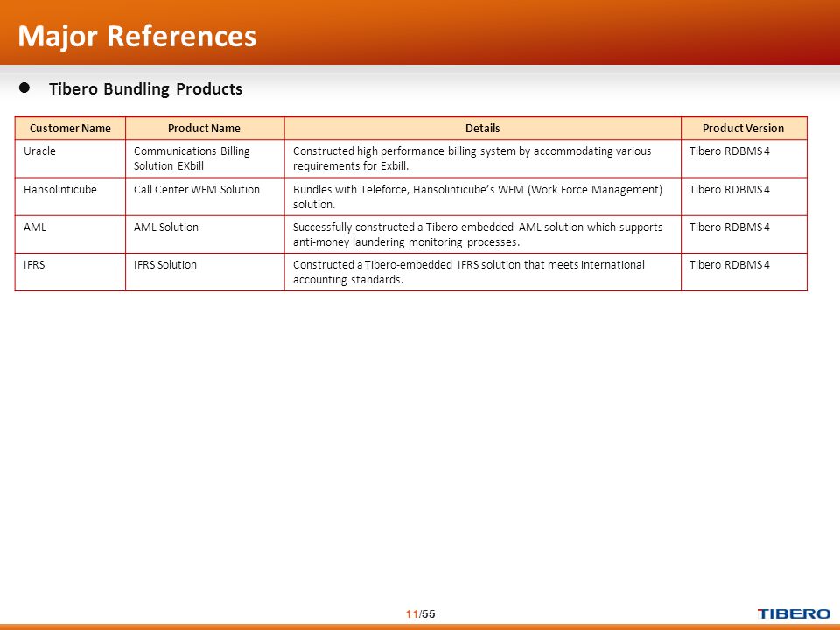840x630 pixels.
Task: Select the anti-money laundering details cell
Action: tap(483, 234)
